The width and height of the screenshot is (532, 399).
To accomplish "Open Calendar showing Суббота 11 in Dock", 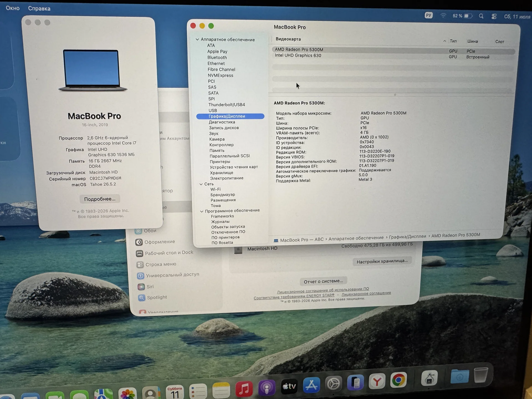I will [175, 392].
